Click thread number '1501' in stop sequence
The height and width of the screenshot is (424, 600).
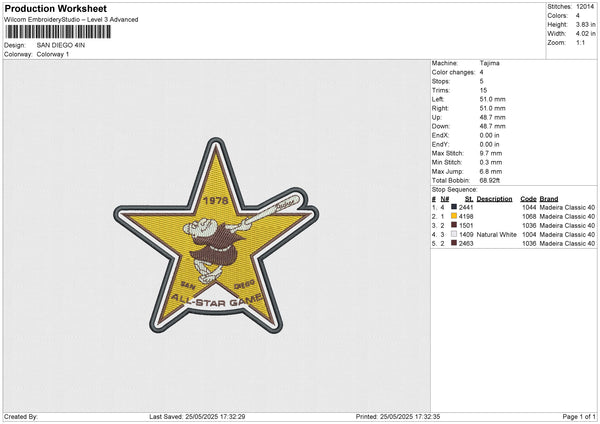coord(466,225)
